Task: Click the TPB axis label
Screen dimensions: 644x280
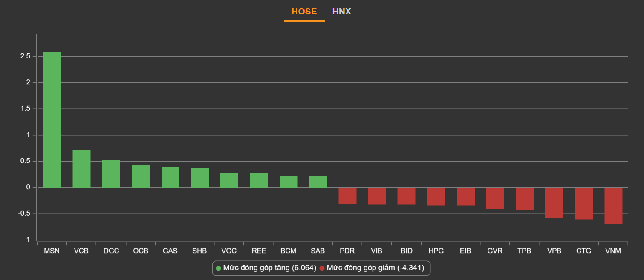Action: (x=524, y=251)
